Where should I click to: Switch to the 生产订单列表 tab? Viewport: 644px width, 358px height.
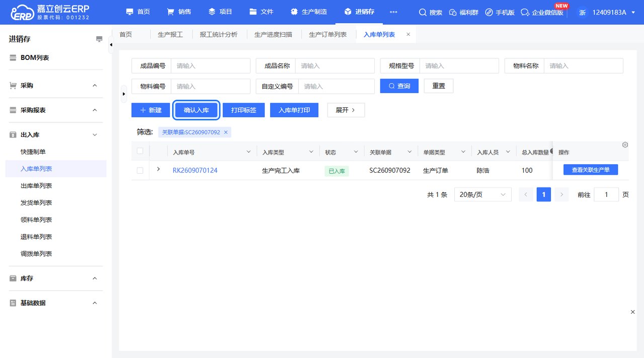328,34
